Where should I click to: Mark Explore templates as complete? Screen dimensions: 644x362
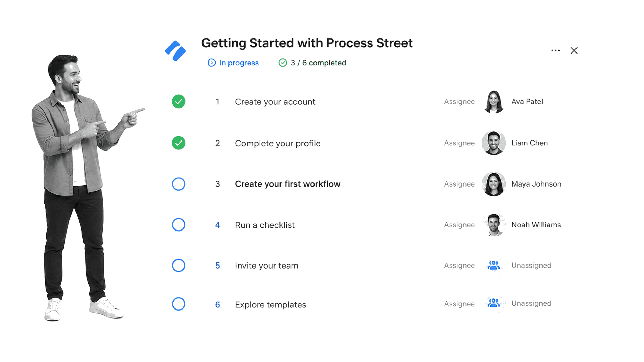179,304
